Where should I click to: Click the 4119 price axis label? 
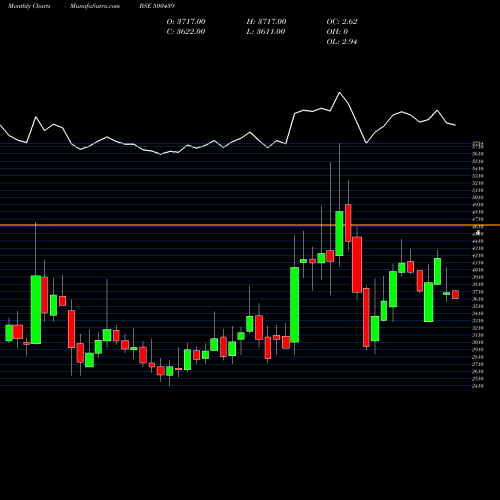(x=478, y=263)
